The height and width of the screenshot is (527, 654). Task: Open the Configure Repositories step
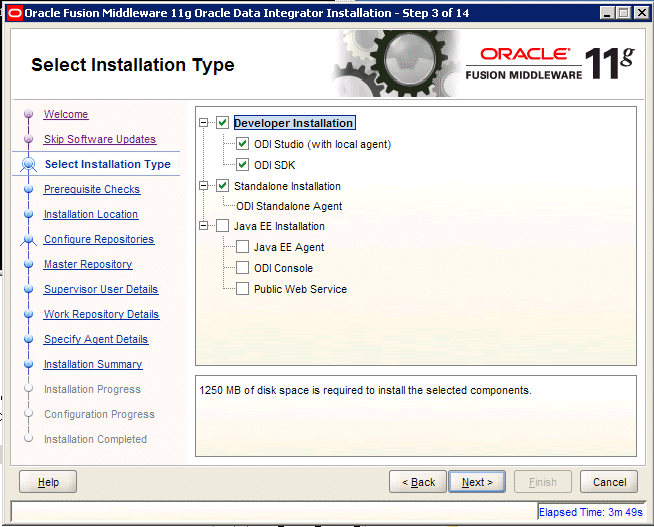[x=99, y=239]
